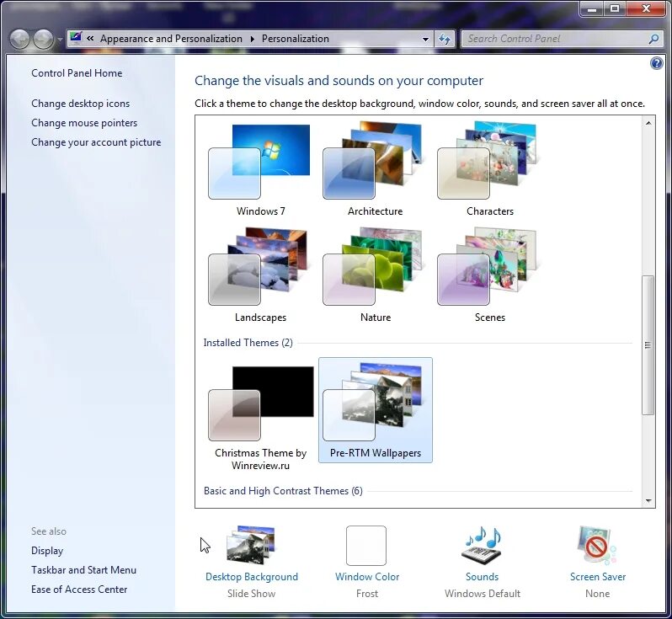Pick the Landscapes theme
The width and height of the screenshot is (672, 619).
pyautogui.click(x=260, y=275)
